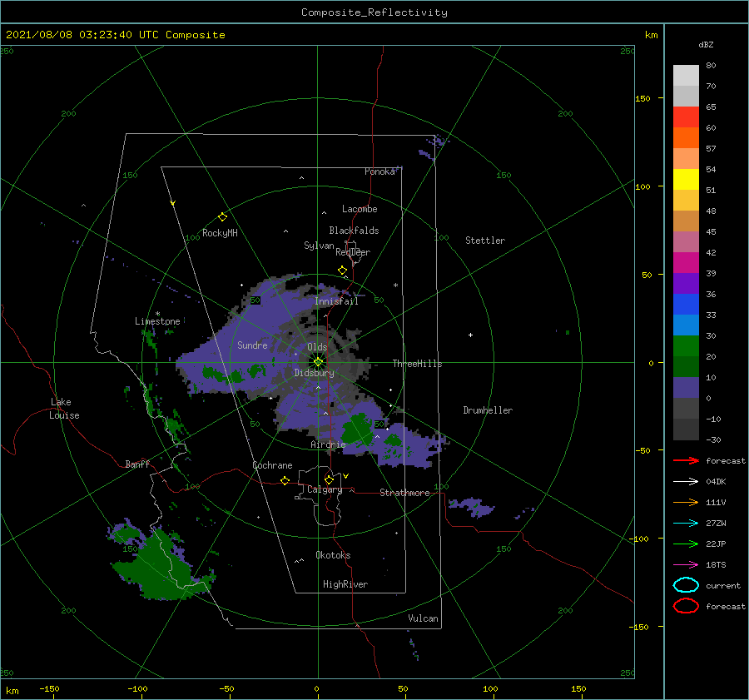Select the yellow radar-site diamond near Olds

point(318,362)
